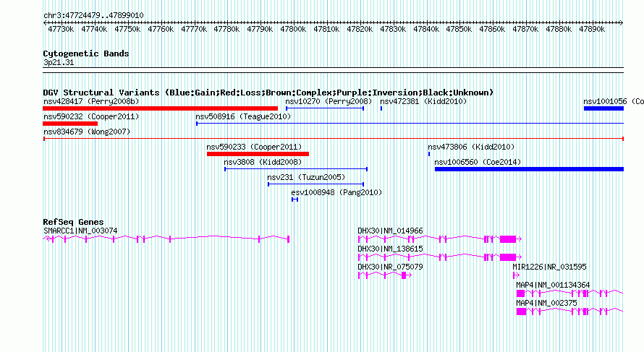Click the nsv428417 (Perry2008b) variant label
The image size is (644, 352).
[x=91, y=101]
